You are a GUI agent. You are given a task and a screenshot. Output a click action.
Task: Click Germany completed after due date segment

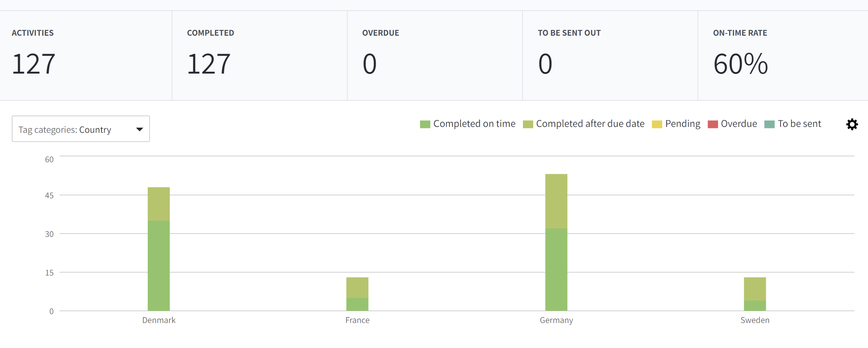point(556,201)
